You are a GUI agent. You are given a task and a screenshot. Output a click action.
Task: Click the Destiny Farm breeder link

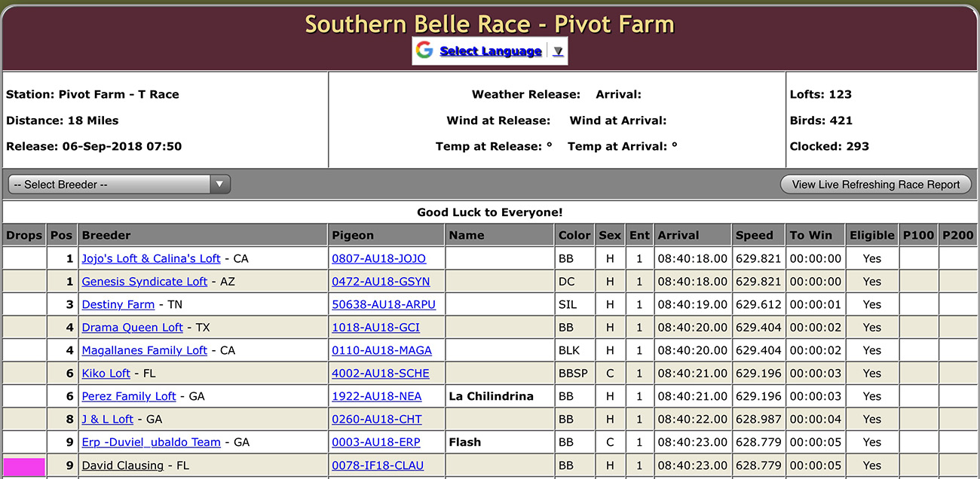(118, 305)
